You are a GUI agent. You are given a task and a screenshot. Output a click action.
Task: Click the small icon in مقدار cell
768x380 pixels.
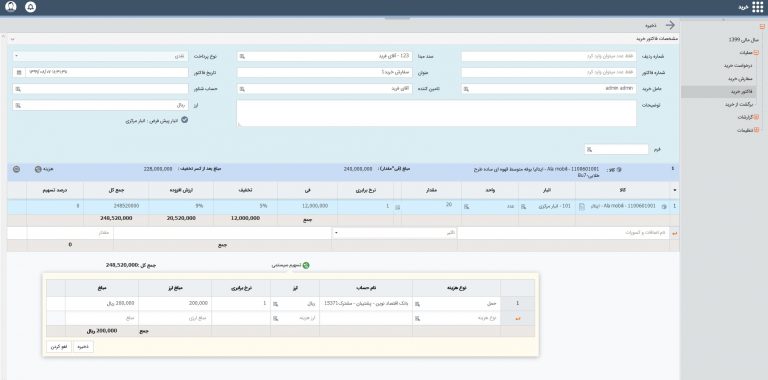397,208
